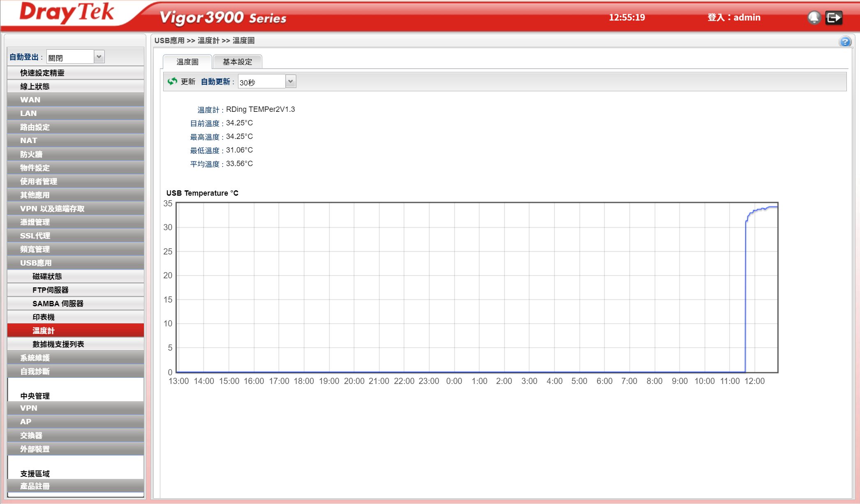Image resolution: width=860 pixels, height=504 pixels.
Task: Click the round grey status icon in header
Action: point(814,17)
